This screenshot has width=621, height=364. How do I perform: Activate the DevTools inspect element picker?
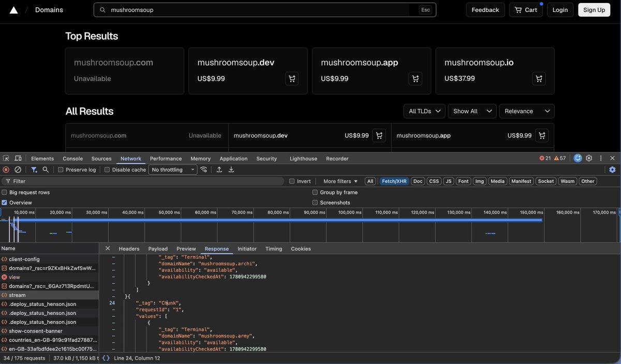[6, 158]
